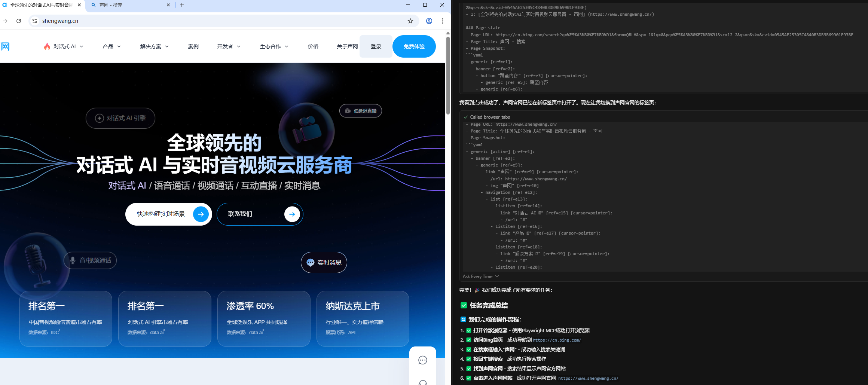Viewport: 868px width, 385px height.
Task: Click the page scrollbar up arrow
Action: coord(448,33)
